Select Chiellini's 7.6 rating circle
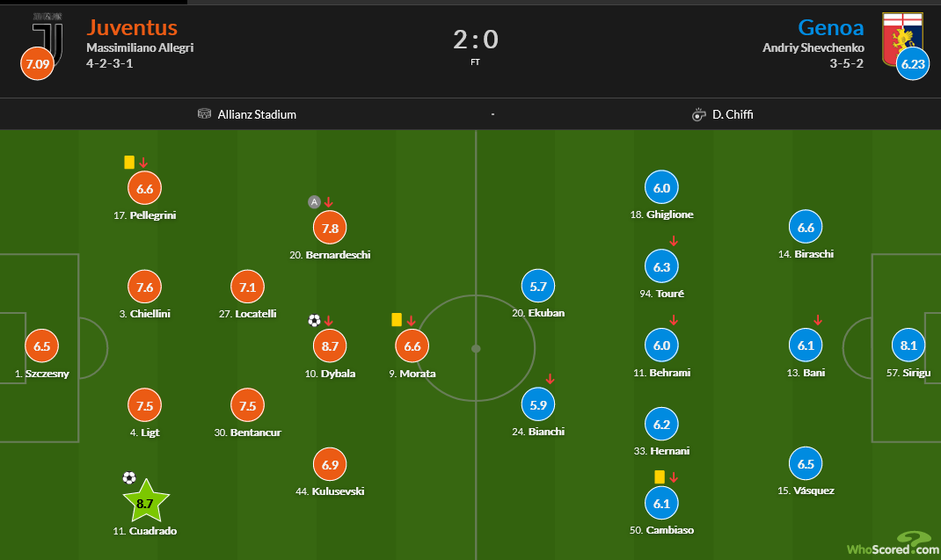 (144, 287)
